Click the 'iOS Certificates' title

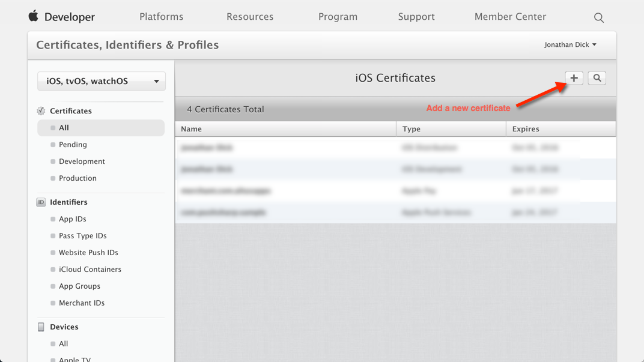pyautogui.click(x=395, y=78)
